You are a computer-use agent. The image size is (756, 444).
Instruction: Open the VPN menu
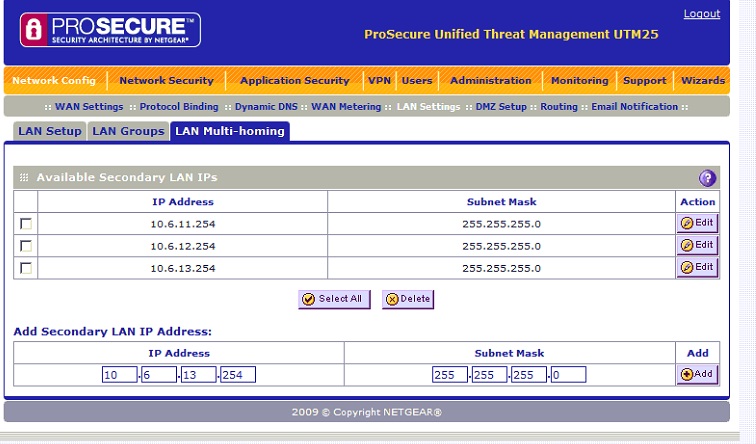coord(379,81)
